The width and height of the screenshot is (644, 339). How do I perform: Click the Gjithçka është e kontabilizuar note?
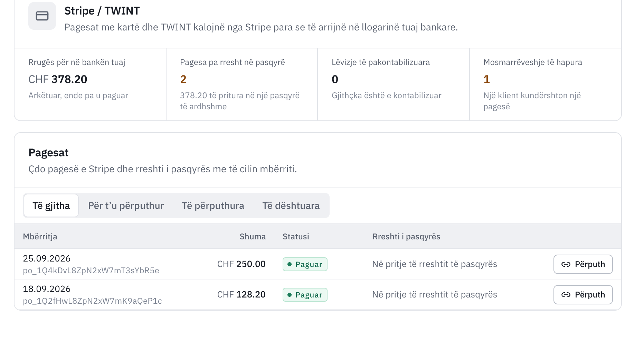(387, 95)
